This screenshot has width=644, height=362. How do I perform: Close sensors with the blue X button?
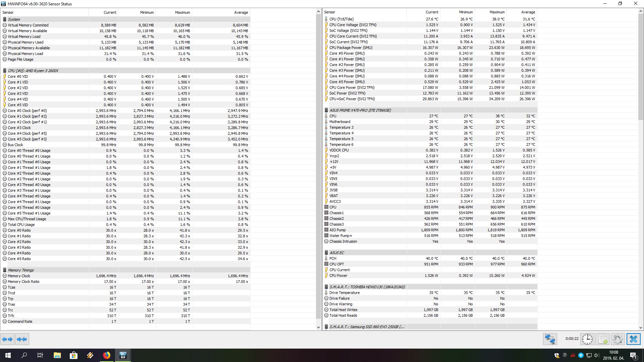(x=633, y=339)
